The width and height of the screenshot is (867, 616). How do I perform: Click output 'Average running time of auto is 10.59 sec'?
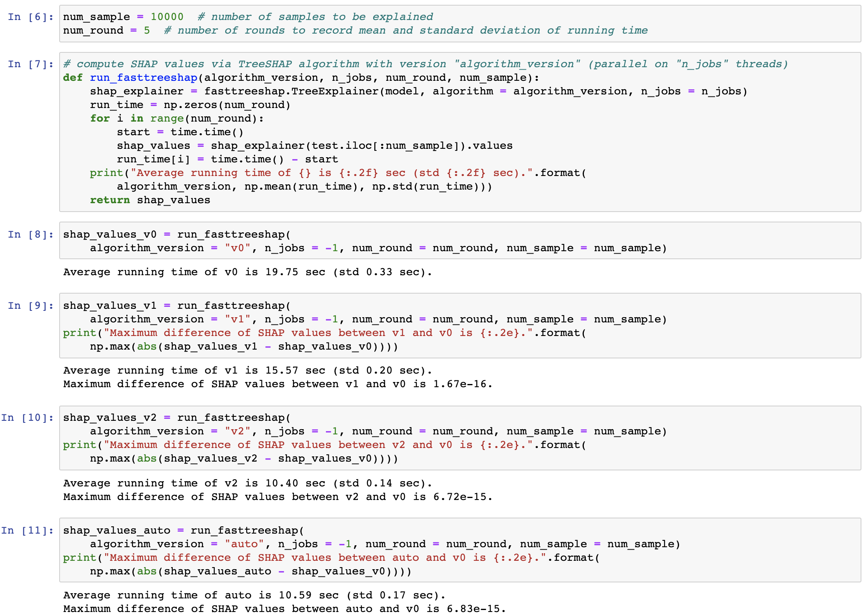[254, 595]
